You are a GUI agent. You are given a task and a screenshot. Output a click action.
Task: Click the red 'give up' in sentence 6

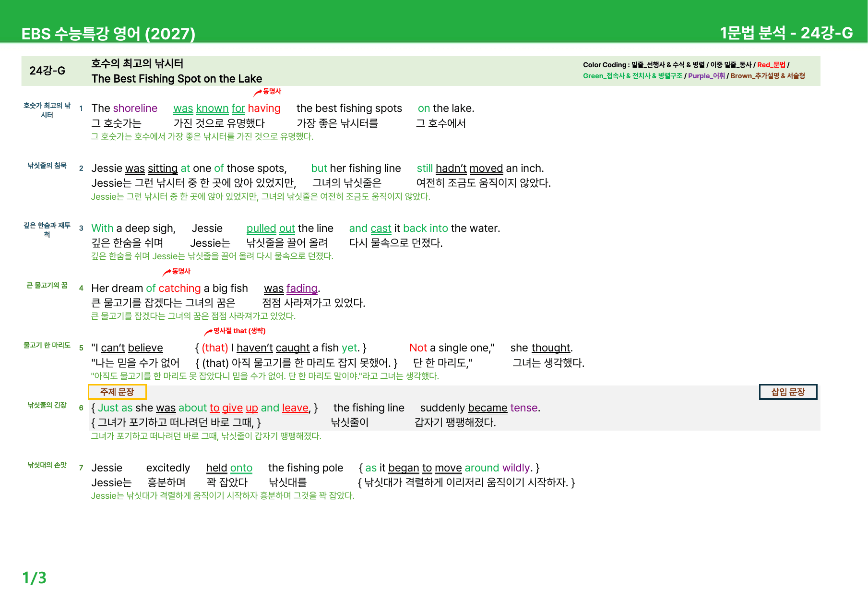click(240, 408)
